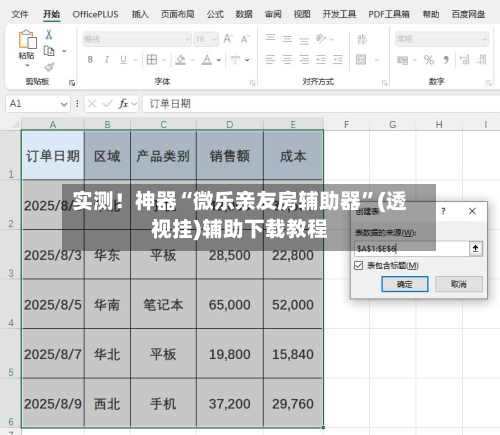Expand the Borders dropdown arrow
Screen dimensions: 500x435
click(164, 60)
